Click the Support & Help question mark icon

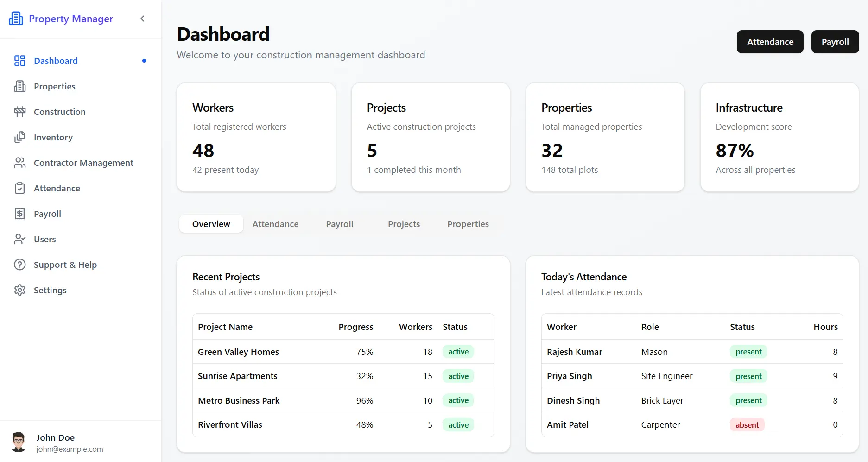[x=19, y=265]
